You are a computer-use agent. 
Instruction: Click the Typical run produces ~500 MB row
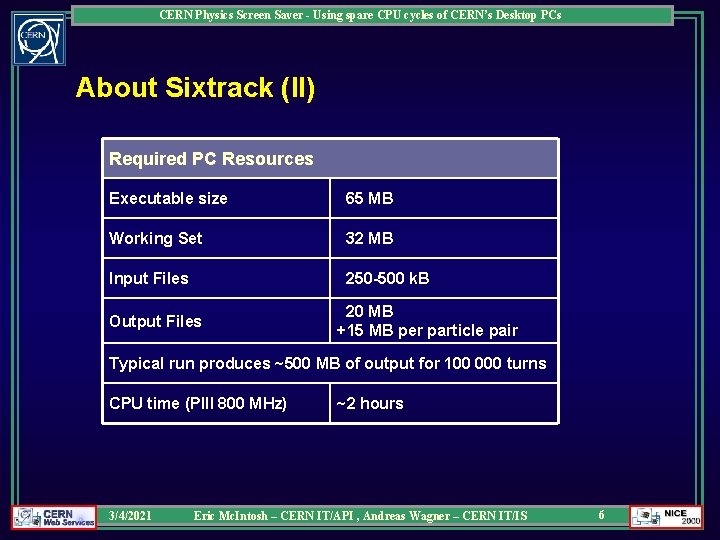tap(330, 364)
